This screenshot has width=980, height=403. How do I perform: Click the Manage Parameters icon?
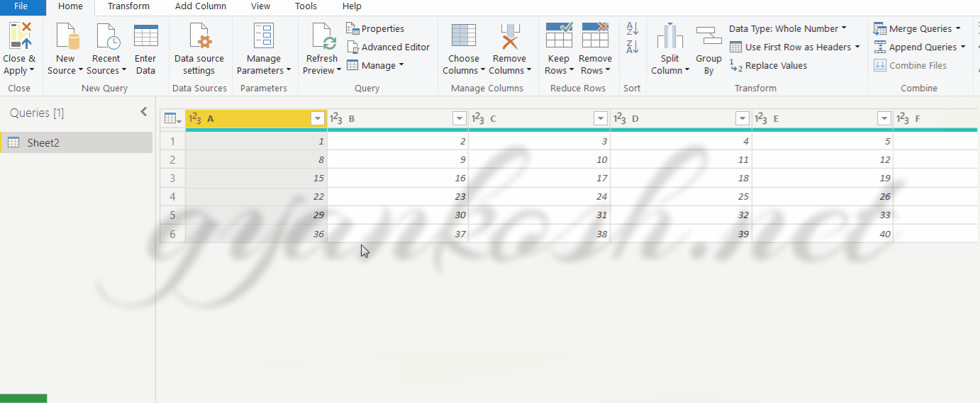click(264, 36)
